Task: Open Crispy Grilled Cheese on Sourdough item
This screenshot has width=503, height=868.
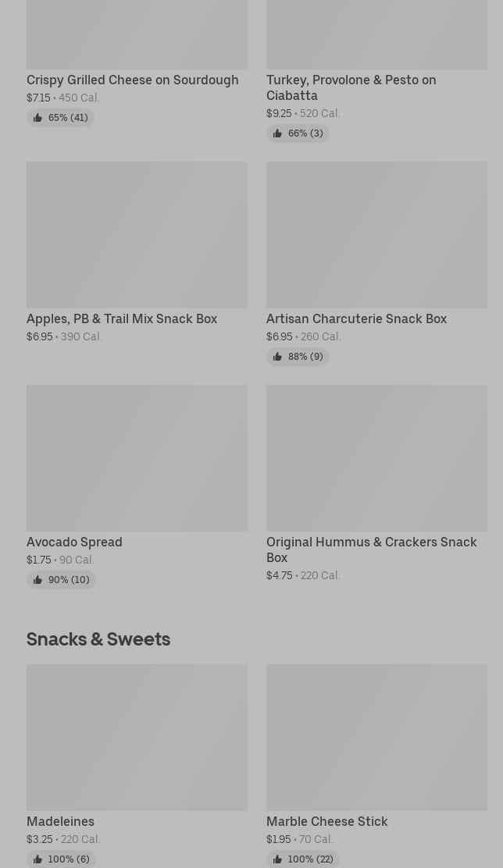Action: point(132,80)
